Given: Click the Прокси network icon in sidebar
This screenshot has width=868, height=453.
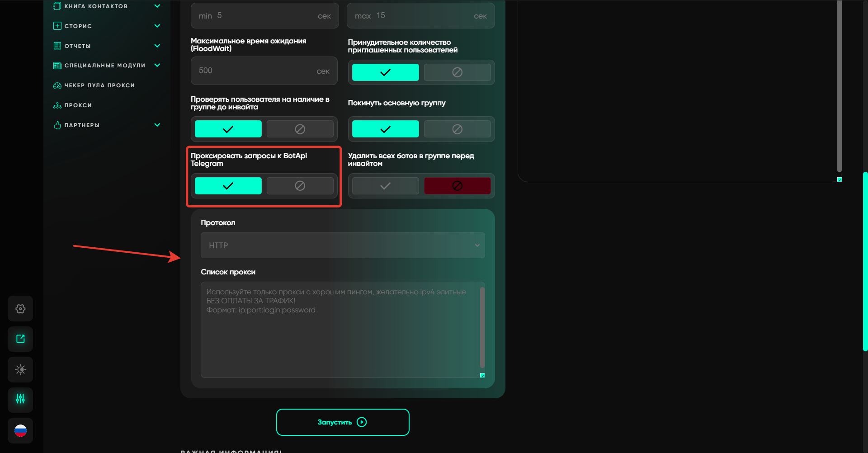Looking at the screenshot, I should [57, 105].
